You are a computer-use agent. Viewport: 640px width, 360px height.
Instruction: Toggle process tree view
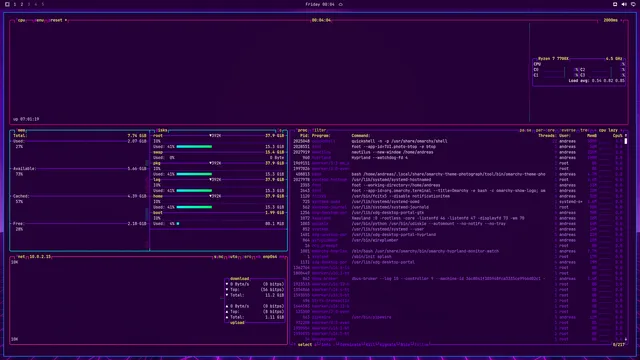click(x=584, y=130)
